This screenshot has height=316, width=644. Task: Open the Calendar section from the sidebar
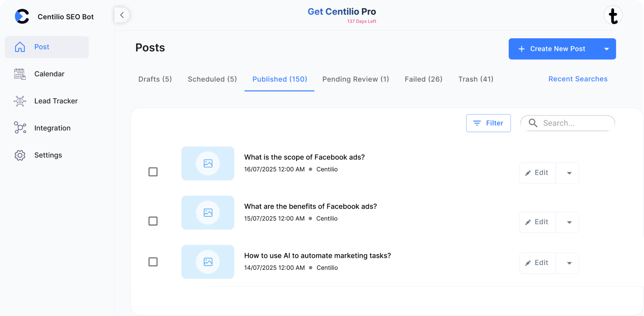48,74
